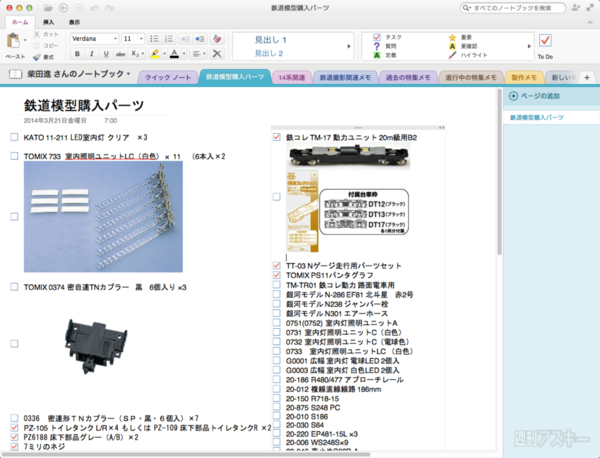Viewport: 600px width, 458px height.
Task: Click the text alignment icon
Action: pos(197,54)
